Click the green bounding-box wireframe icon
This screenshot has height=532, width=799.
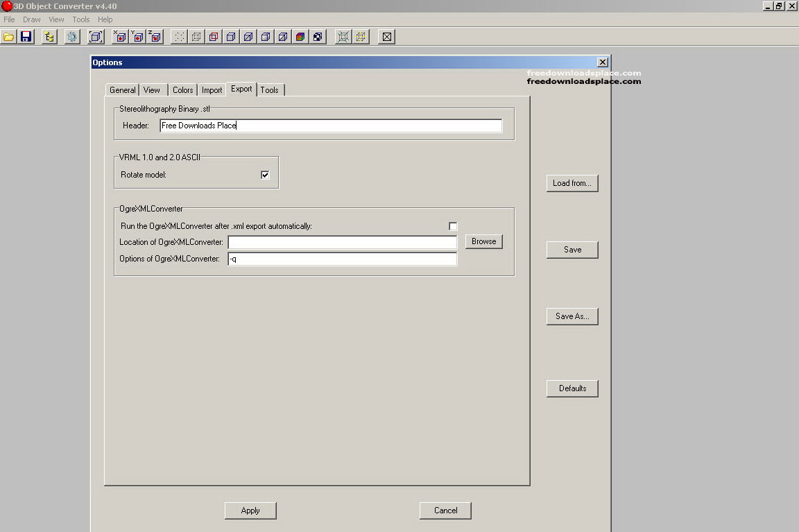click(x=343, y=37)
